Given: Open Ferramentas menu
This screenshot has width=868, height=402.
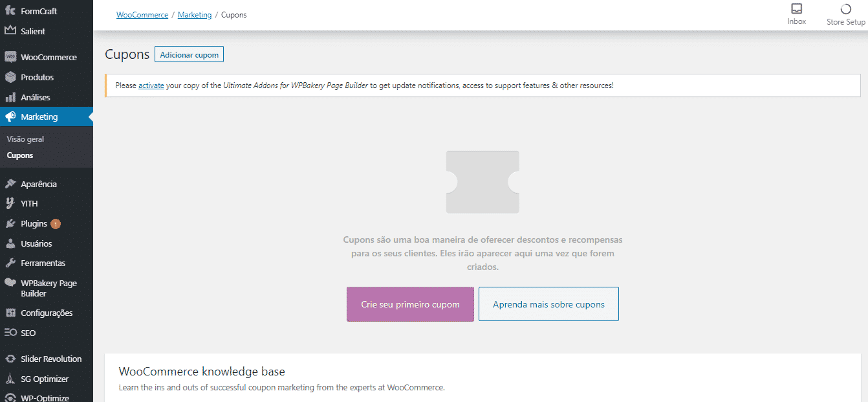Looking at the screenshot, I should 47,263.
